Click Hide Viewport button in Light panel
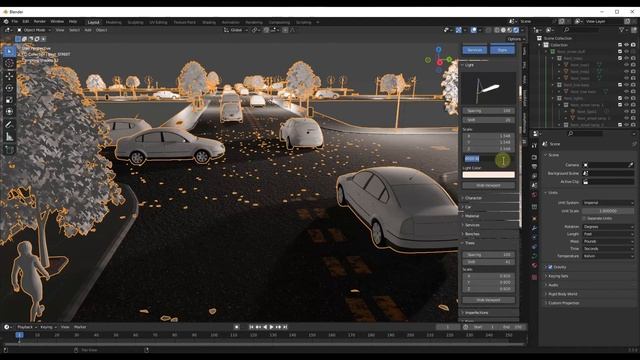The image size is (640, 360). coord(489,185)
